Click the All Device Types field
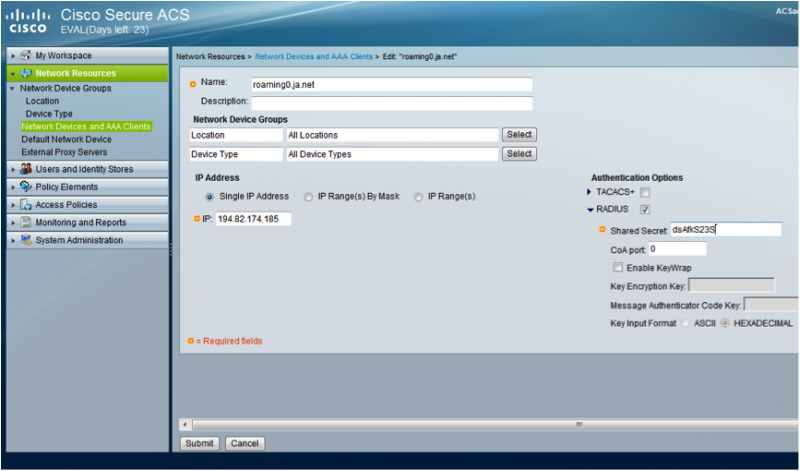The image size is (800, 471). pos(392,154)
